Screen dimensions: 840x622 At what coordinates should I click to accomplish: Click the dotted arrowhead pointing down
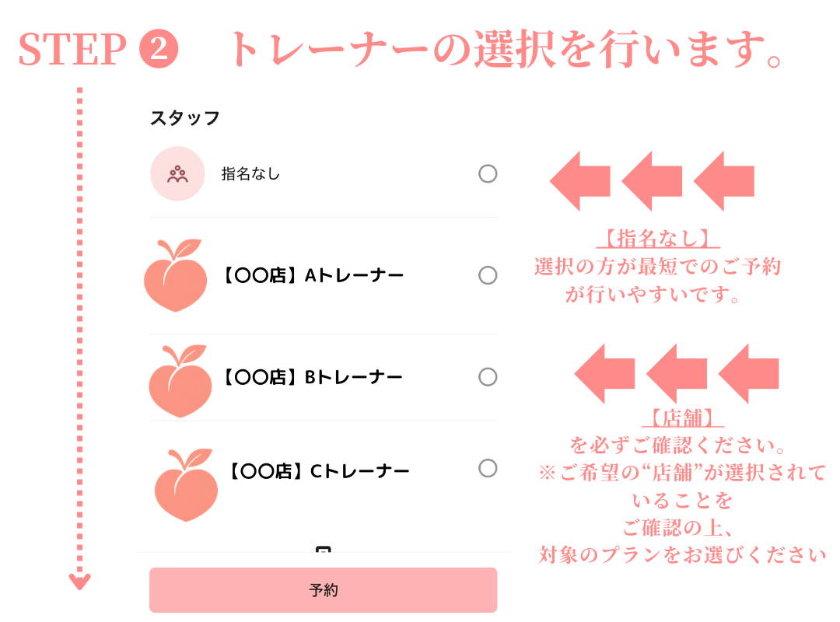tap(79, 581)
